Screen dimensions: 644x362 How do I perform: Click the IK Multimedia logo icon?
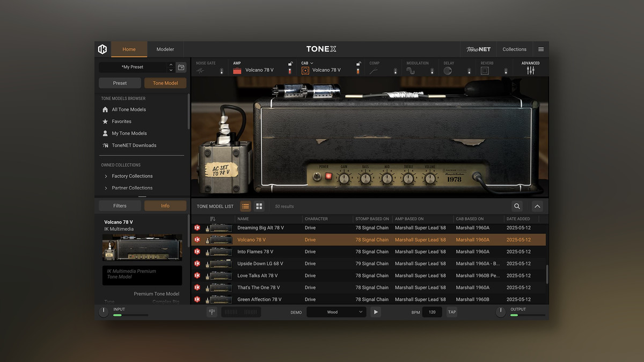pos(103,49)
